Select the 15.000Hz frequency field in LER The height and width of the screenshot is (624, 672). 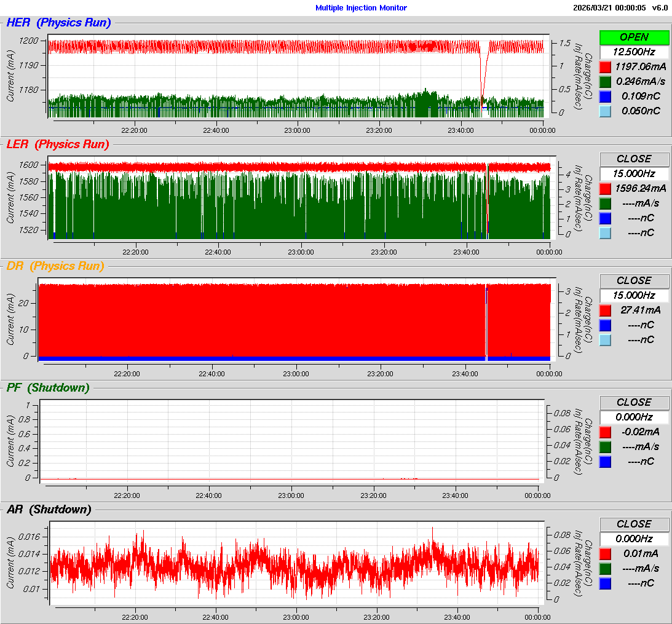coord(634,173)
